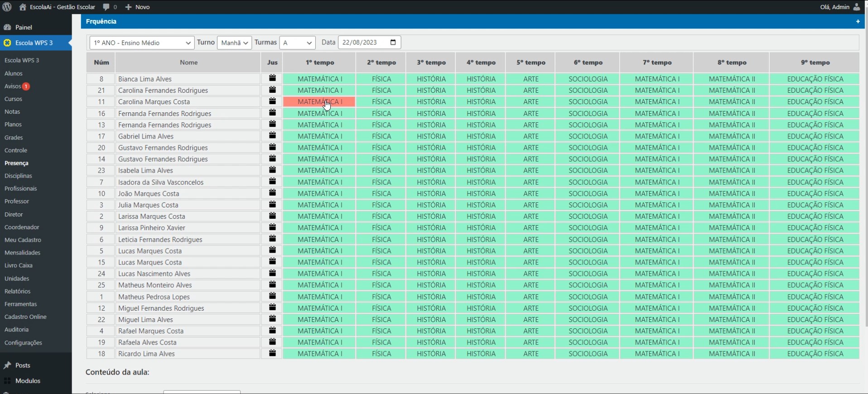Open justification icon for Julia Marques Costa

tap(272, 204)
